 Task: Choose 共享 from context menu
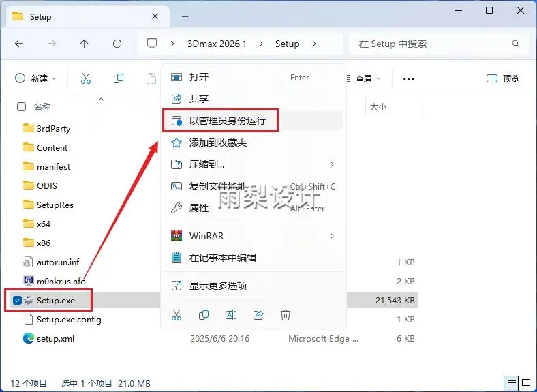[x=254, y=99]
